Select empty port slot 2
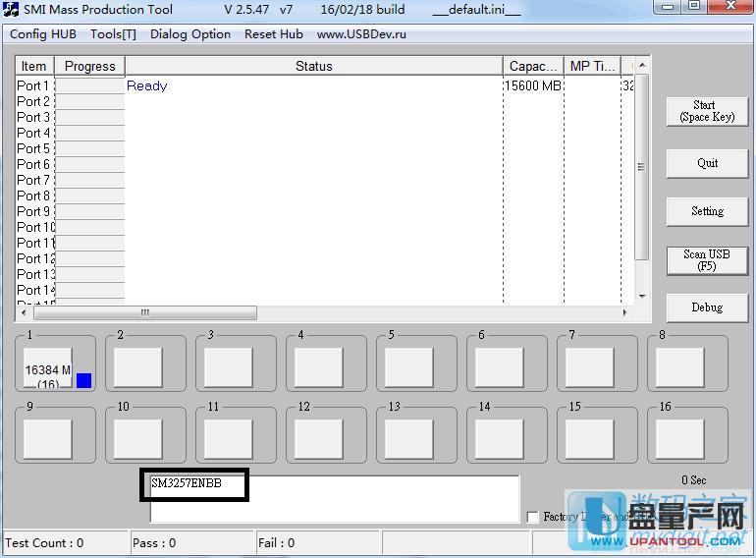 tap(137, 367)
